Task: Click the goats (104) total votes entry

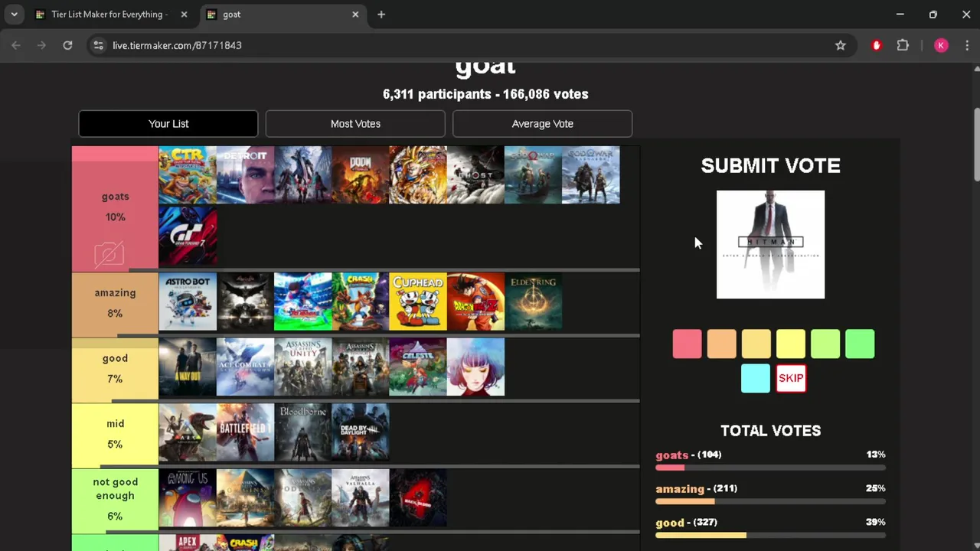Action: [x=770, y=461]
